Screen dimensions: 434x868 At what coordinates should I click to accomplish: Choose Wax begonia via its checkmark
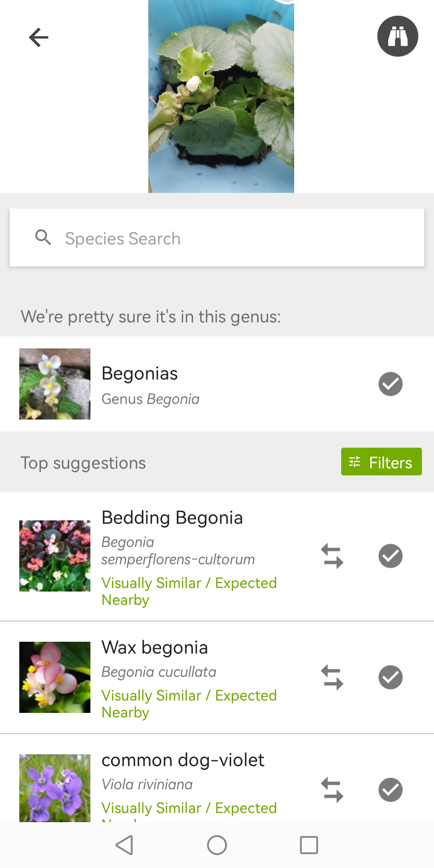click(x=390, y=678)
